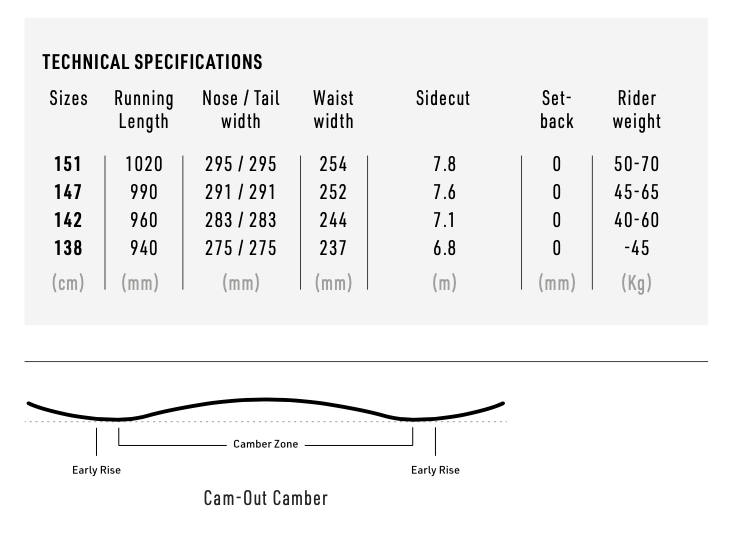
Task: Select the 151 size row label
Action: click(68, 164)
